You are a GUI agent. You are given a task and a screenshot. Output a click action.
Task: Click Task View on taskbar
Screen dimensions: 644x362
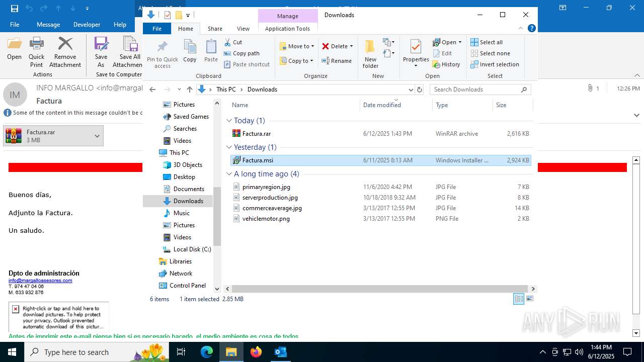pyautogui.click(x=182, y=352)
